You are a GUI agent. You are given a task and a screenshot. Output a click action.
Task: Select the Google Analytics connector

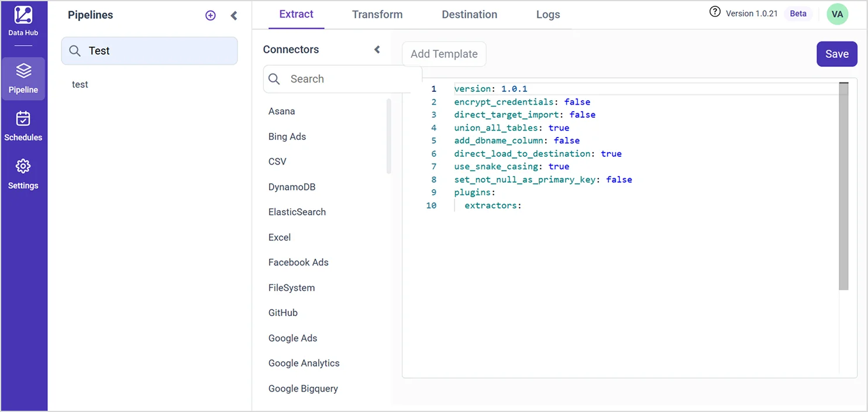(x=304, y=363)
